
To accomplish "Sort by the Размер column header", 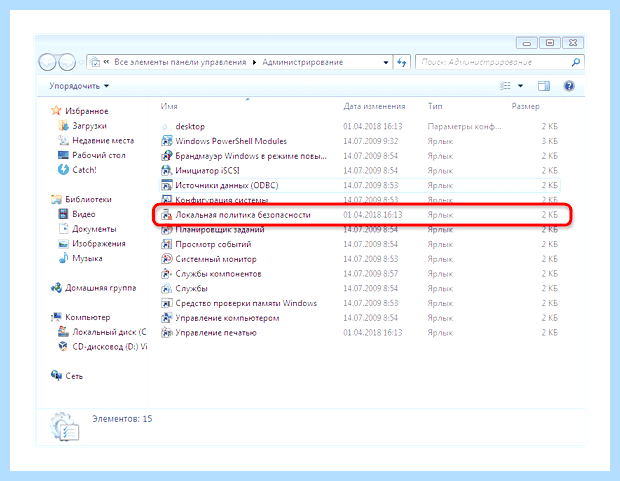I will tap(525, 106).
